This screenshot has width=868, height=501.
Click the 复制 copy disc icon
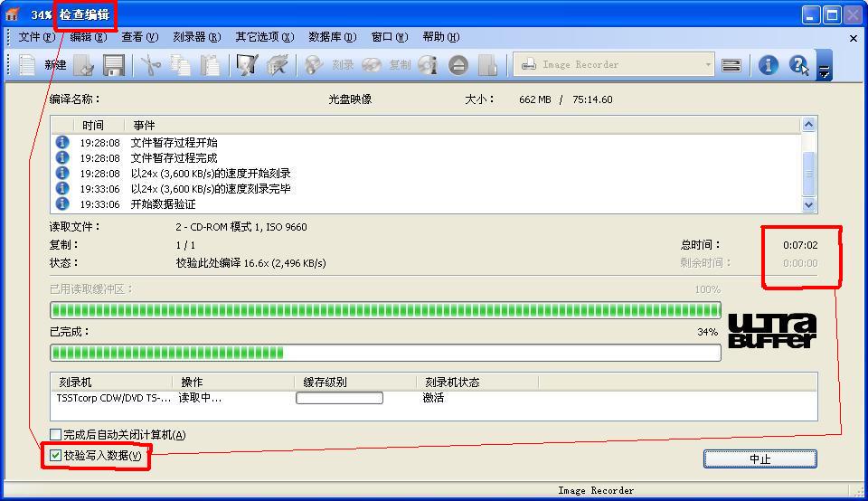pos(372,65)
